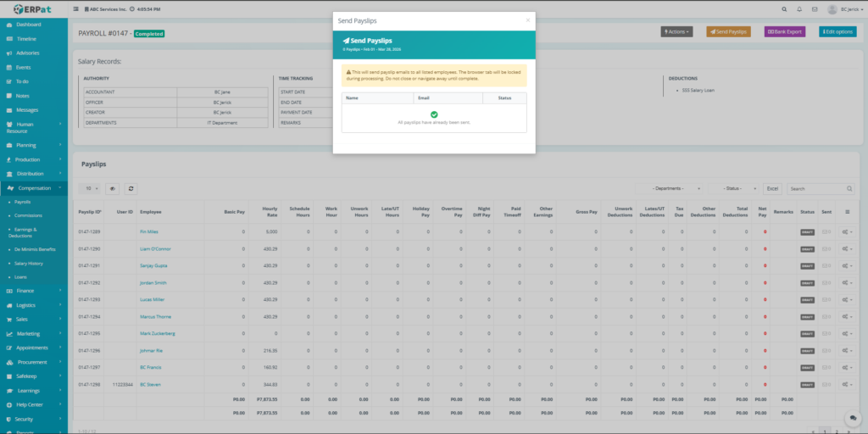Expand the Actions dropdown
The height and width of the screenshot is (434, 868).
[x=676, y=31]
